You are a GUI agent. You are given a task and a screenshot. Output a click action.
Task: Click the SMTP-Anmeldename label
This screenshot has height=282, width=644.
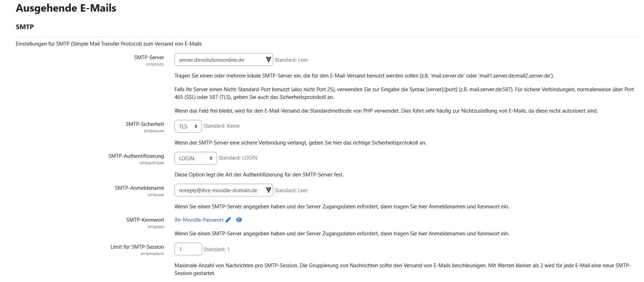tap(139, 188)
